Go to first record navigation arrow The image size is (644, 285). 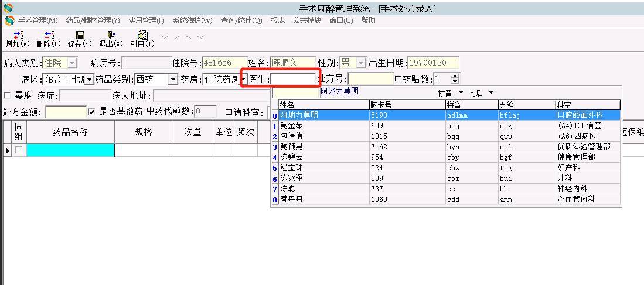165,39
